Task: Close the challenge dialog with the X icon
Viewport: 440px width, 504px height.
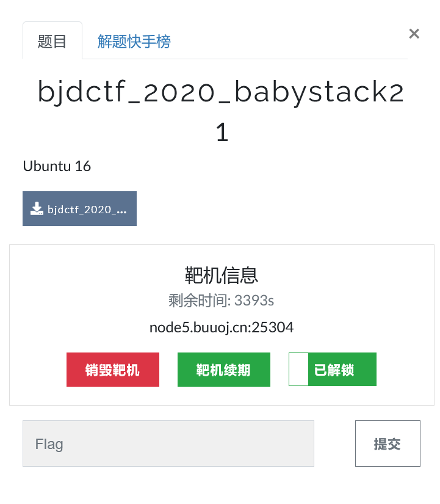Action: [414, 34]
